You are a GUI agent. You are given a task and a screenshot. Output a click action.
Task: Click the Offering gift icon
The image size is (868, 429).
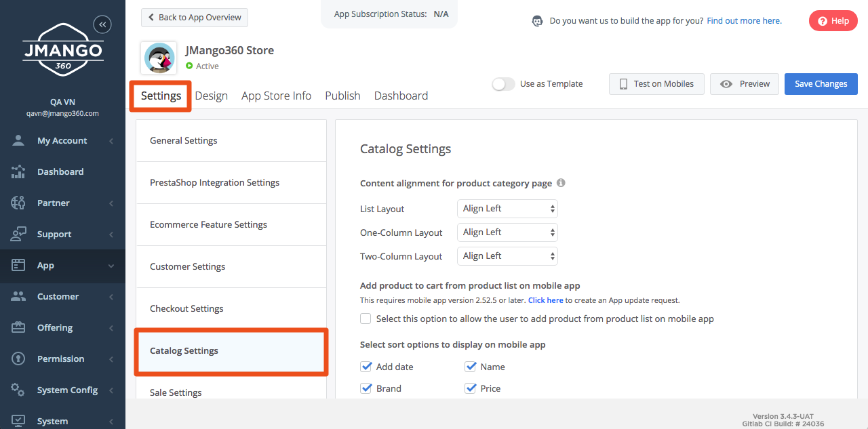point(18,327)
